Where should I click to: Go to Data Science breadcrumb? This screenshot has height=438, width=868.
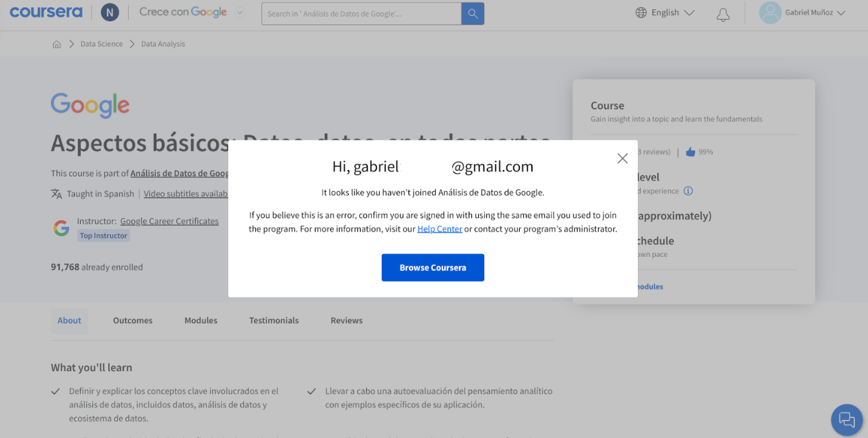pyautogui.click(x=101, y=44)
